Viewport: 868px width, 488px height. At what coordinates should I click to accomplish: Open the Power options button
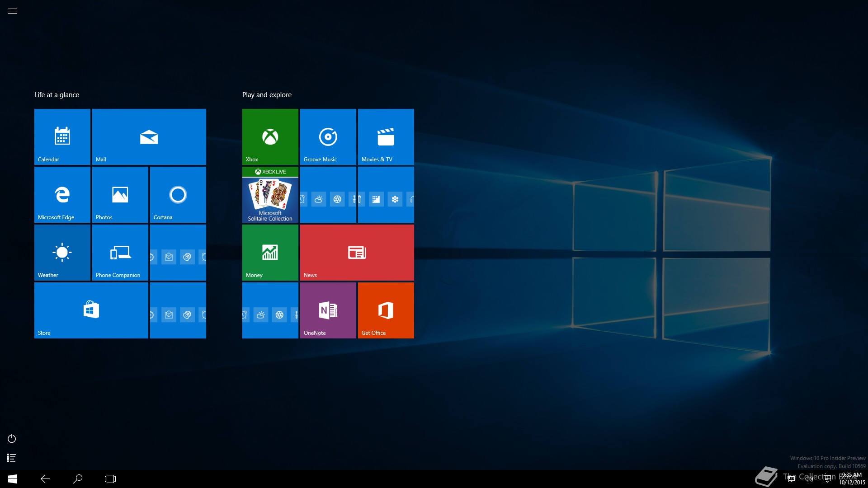tap(12, 438)
